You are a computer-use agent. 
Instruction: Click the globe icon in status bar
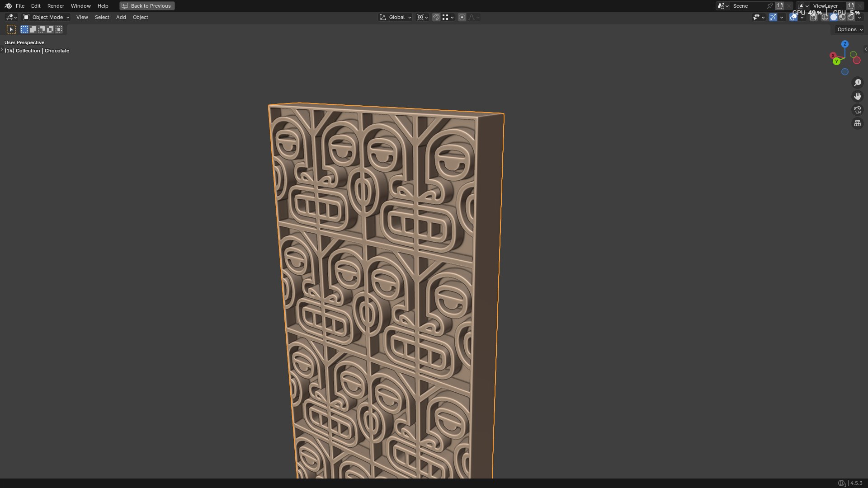(841, 483)
